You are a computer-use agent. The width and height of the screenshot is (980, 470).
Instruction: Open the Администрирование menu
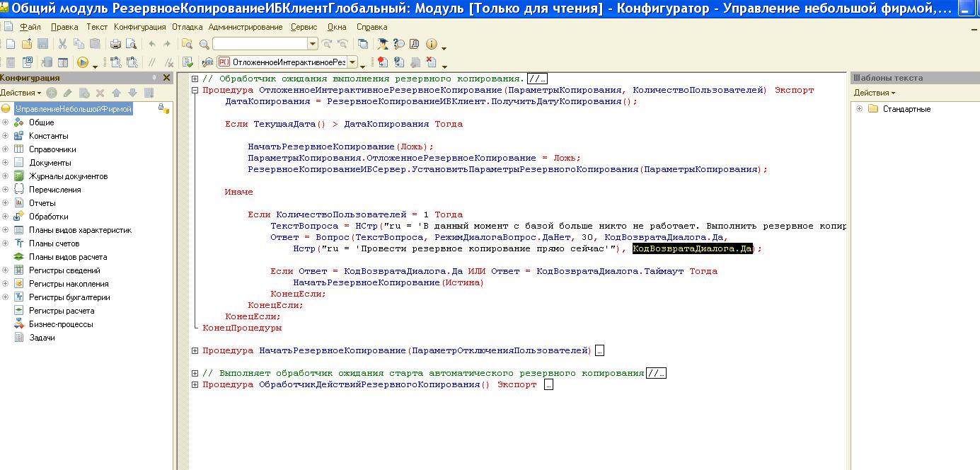click(x=246, y=27)
